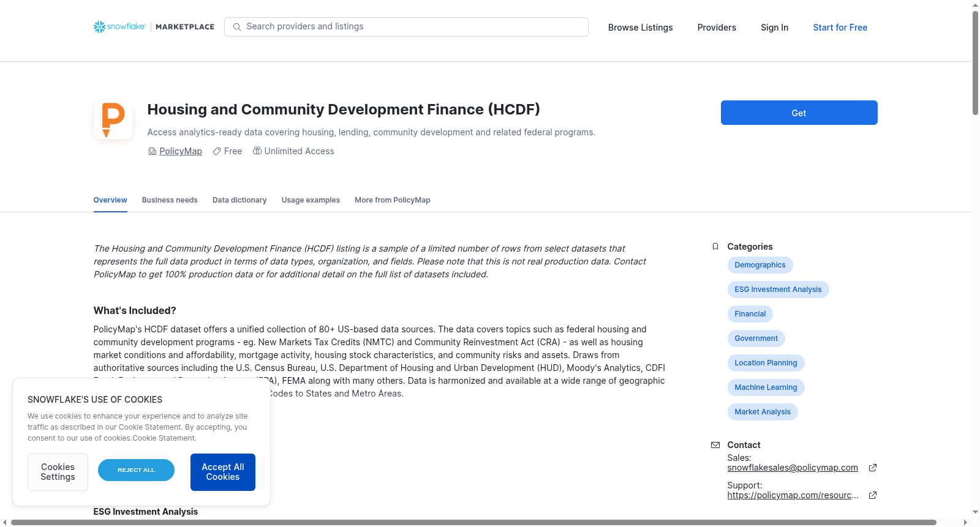
Task: Click the bookmark icon next to Categories
Action: click(715, 247)
